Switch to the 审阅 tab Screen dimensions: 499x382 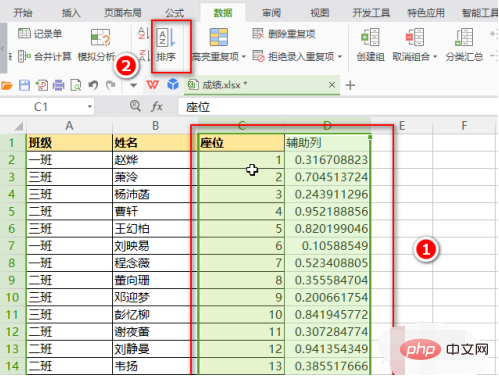pos(271,13)
